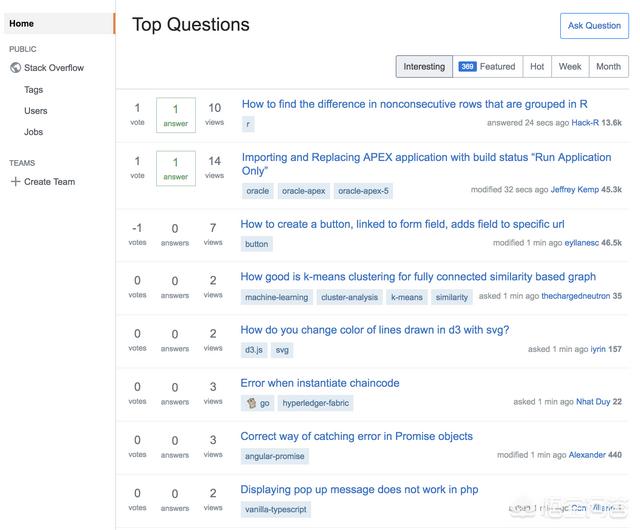Open user Nhat Duy's profile
This screenshot has width=640, height=530.
point(593,402)
